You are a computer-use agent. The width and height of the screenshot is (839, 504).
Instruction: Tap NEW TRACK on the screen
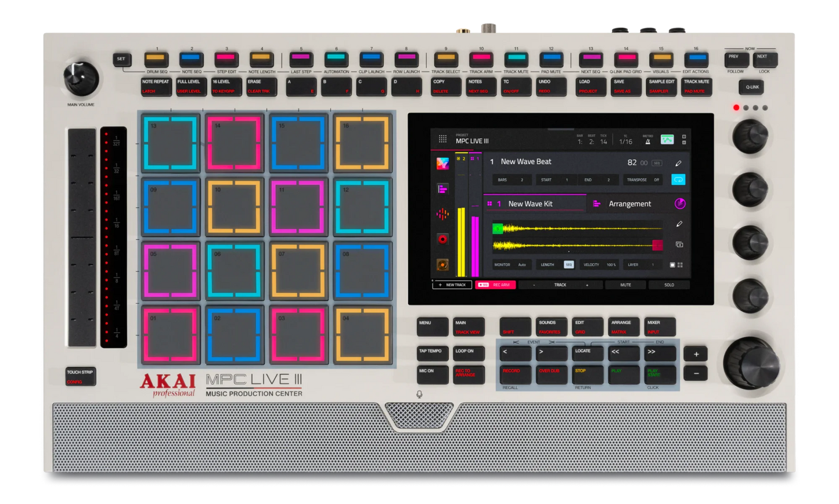(452, 285)
